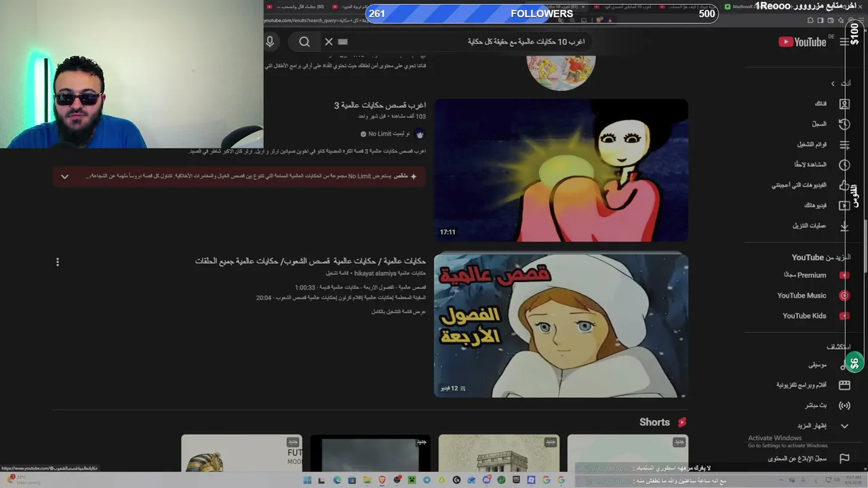
Task: Open the YouTube hamburger guide menu
Action: 844,42
